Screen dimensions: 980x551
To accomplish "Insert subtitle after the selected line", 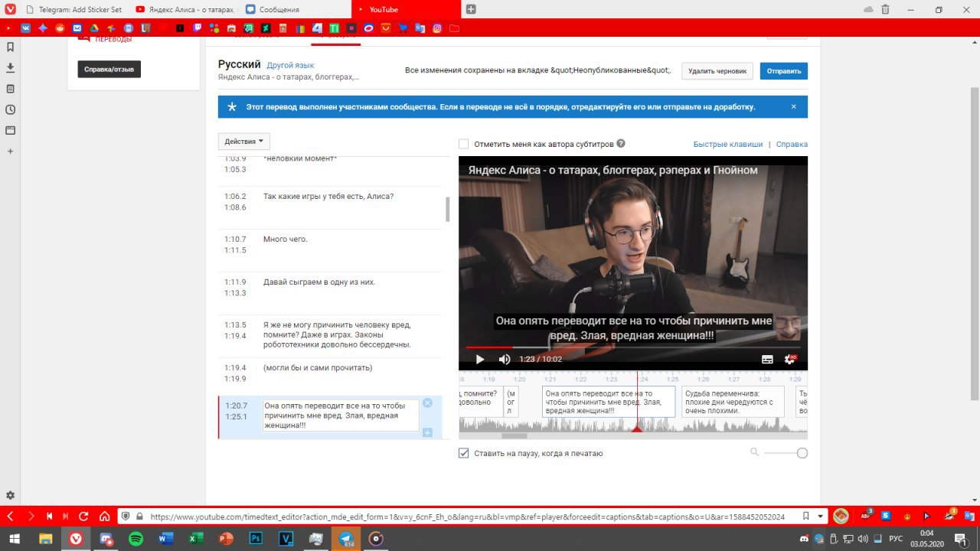I will click(x=427, y=432).
